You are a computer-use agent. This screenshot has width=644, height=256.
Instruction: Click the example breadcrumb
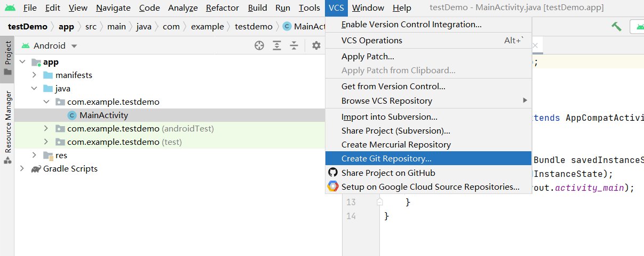coord(207,27)
